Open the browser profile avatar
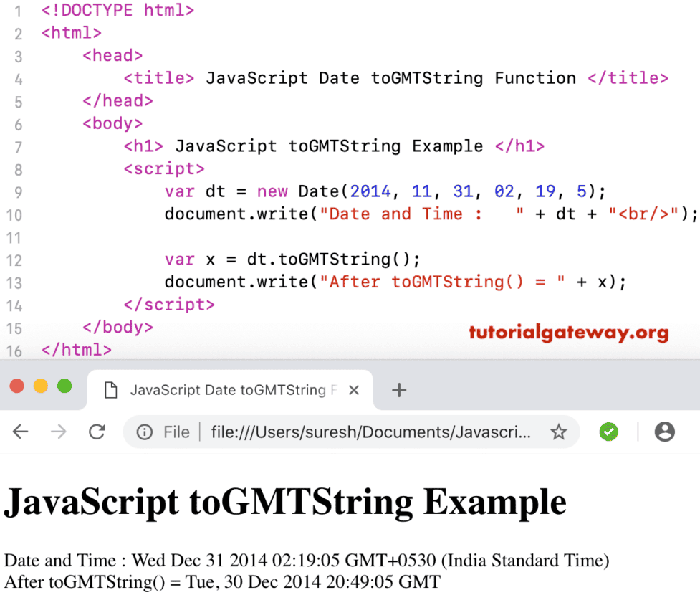Screen dimensions: 700x595 coord(664,432)
